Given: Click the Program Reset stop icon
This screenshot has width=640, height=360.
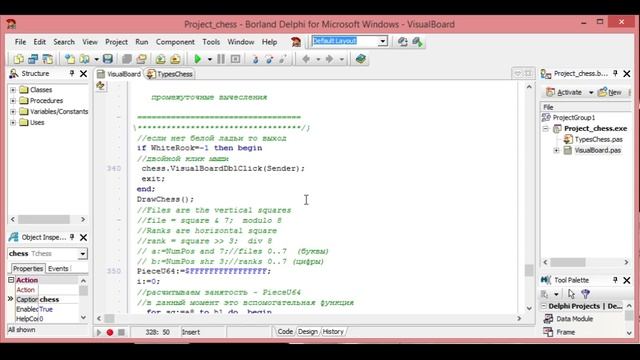Looking at the screenshot, I should [x=236, y=59].
